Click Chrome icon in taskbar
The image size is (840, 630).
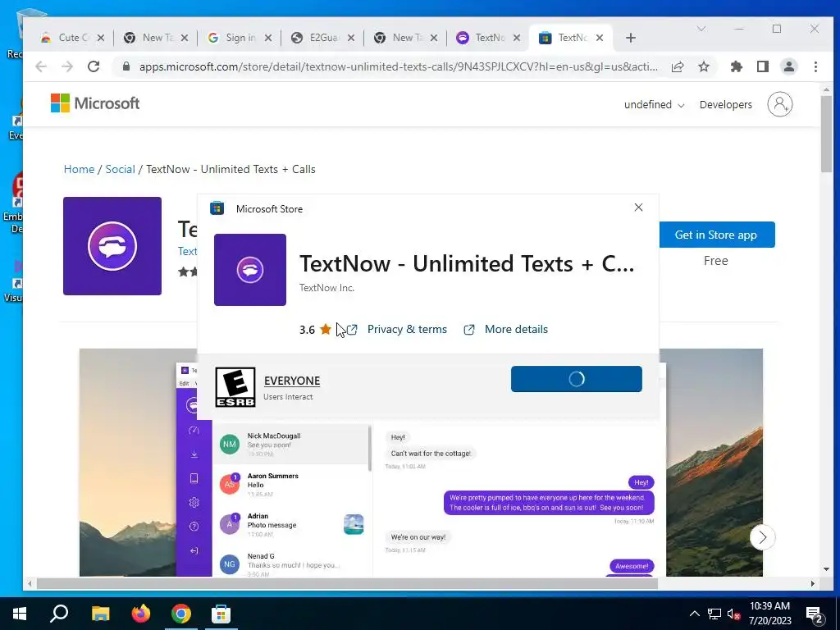(181, 614)
